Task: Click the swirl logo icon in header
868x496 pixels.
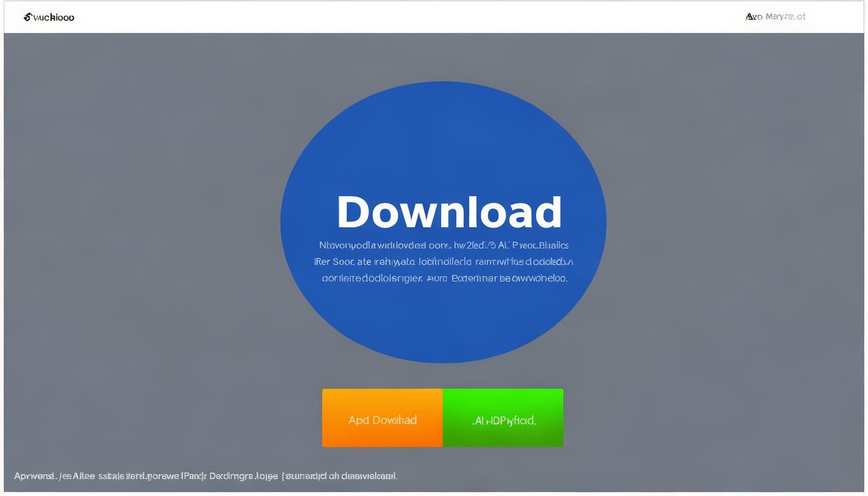Action: (28, 17)
